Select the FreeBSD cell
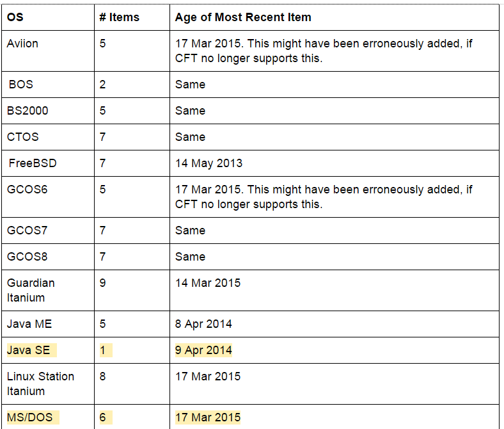The width and height of the screenshot is (504, 429). [33, 163]
